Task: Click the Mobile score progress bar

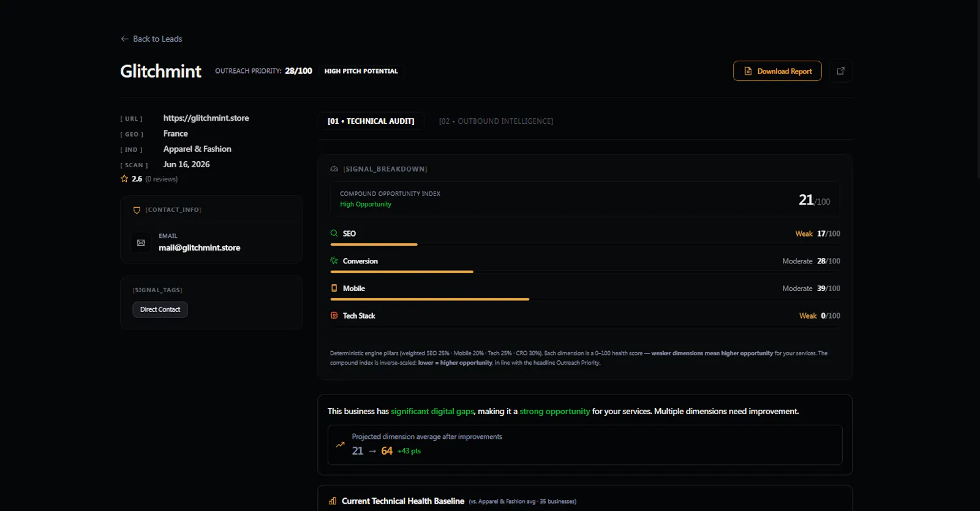Action: (x=585, y=299)
